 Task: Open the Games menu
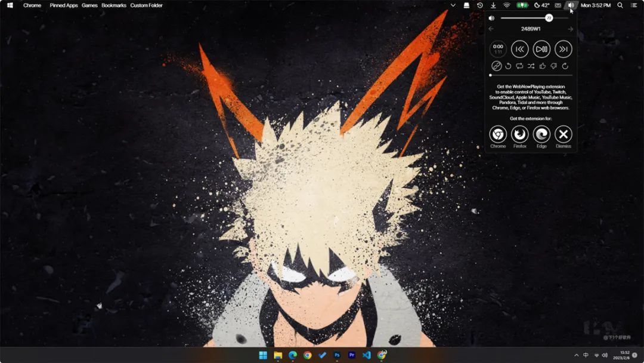89,5
